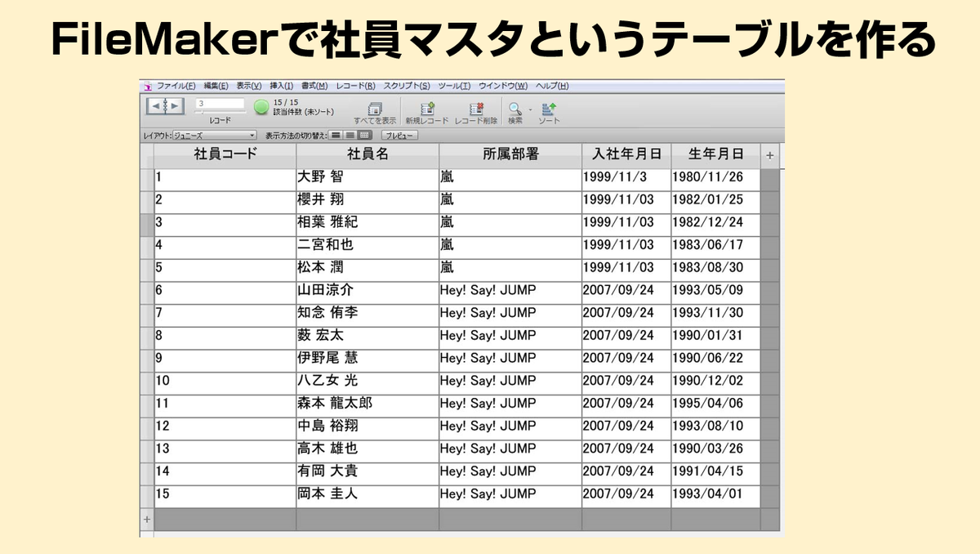Start a find with the 検索 magnifier
This screenshot has width=980, height=554.
pyautogui.click(x=515, y=108)
